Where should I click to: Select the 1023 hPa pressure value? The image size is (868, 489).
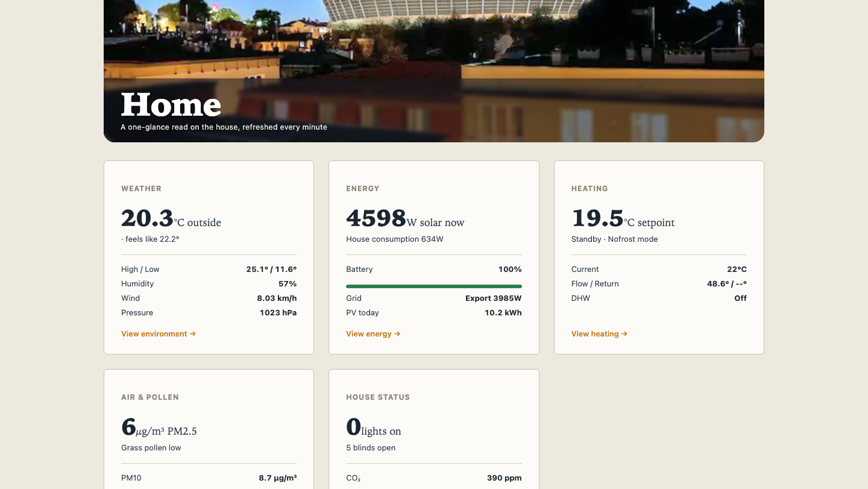pyautogui.click(x=278, y=313)
